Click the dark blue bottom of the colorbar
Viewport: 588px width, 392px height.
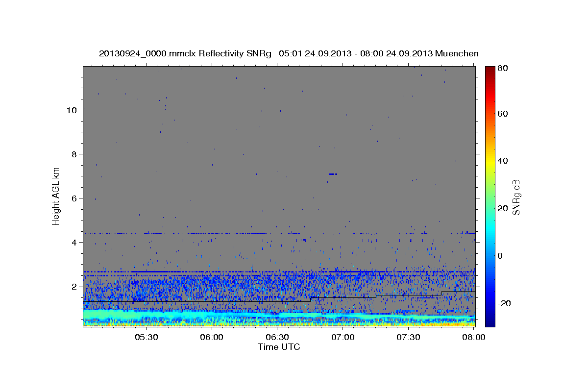point(490,321)
